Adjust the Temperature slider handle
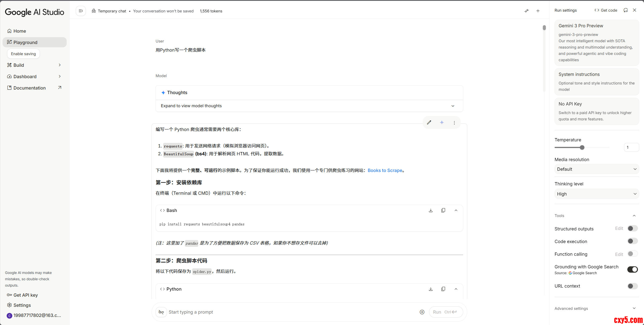This screenshot has height=325, width=644. coord(582,147)
